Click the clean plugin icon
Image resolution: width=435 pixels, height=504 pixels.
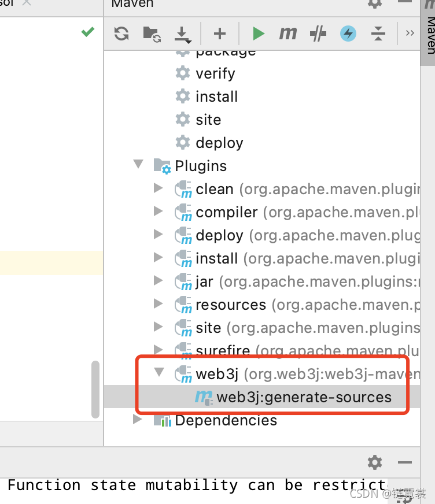pos(183,190)
